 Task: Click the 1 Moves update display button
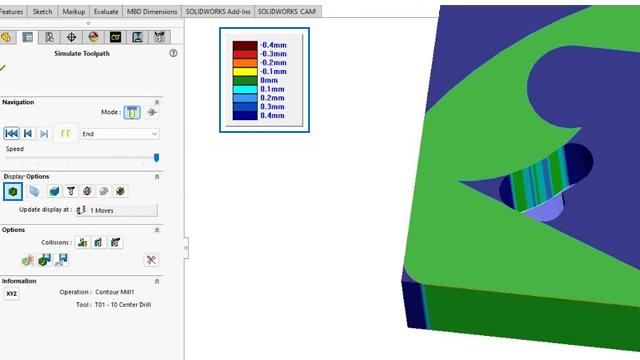point(116,210)
